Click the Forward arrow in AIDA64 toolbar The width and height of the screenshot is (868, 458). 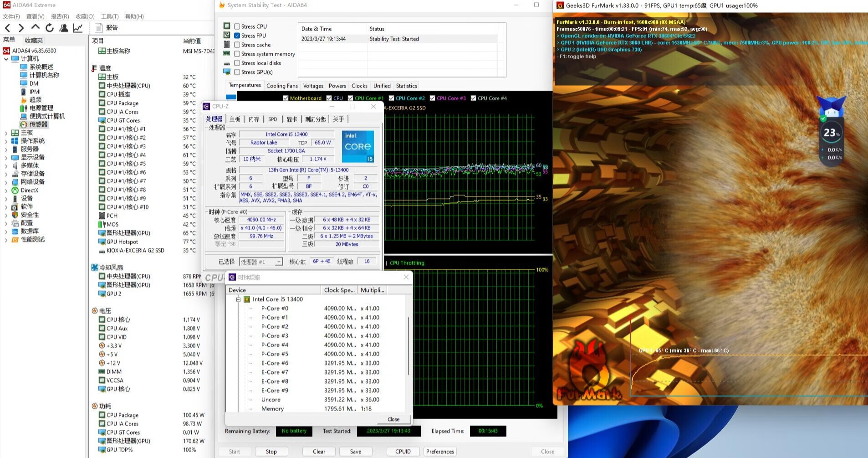(x=21, y=28)
